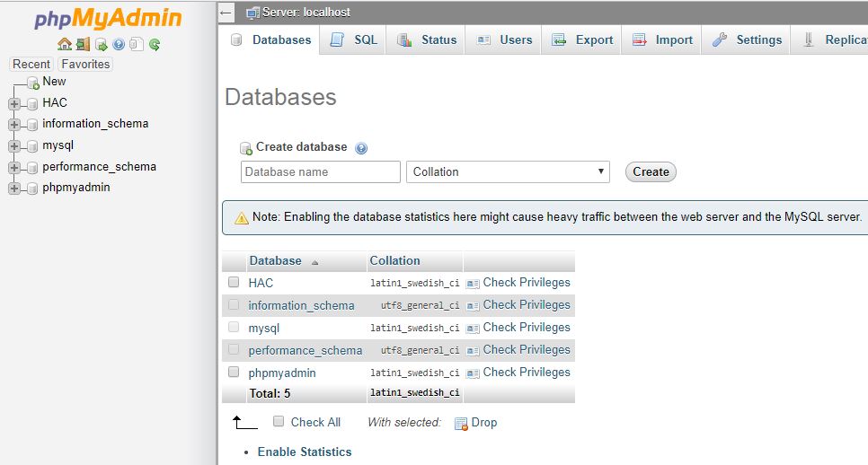Click the privileges icon in the HAC row
The height and width of the screenshot is (465, 868).
473,284
